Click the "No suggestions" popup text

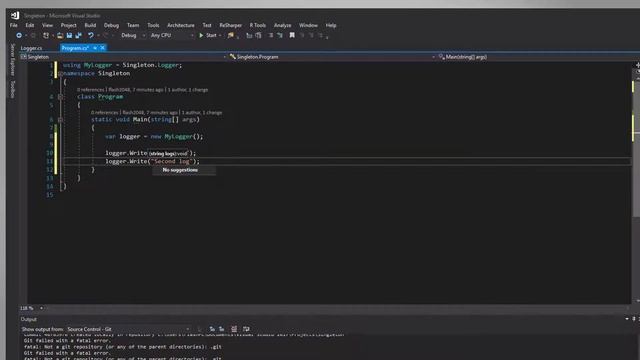click(180, 170)
